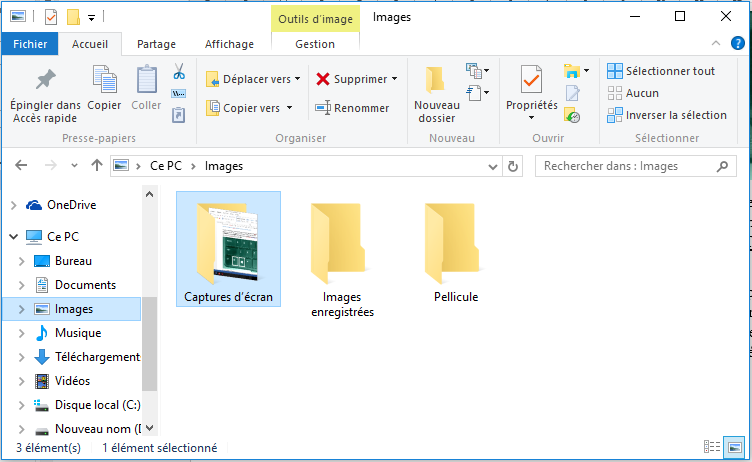752x462 pixels.
Task: Open the quick access toolbar customize dropdown
Action: click(91, 18)
